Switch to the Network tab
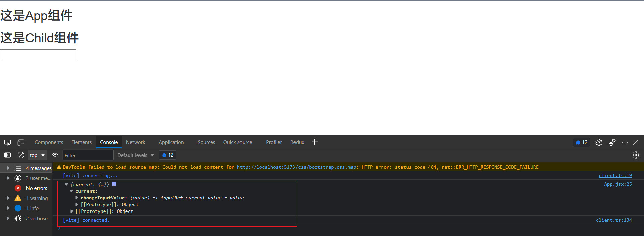Viewport: 644px width, 236px height. pyautogui.click(x=136, y=142)
